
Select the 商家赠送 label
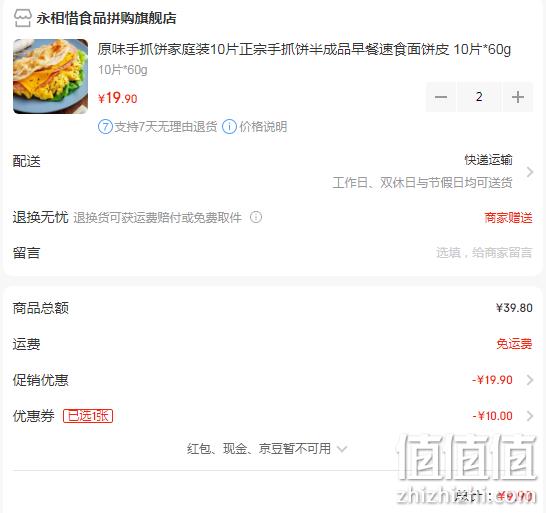[x=508, y=218]
